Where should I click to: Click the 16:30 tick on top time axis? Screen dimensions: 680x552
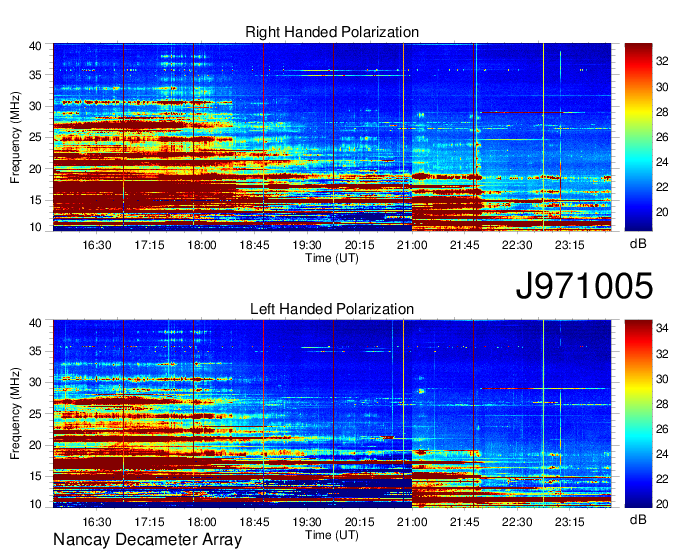click(97, 245)
